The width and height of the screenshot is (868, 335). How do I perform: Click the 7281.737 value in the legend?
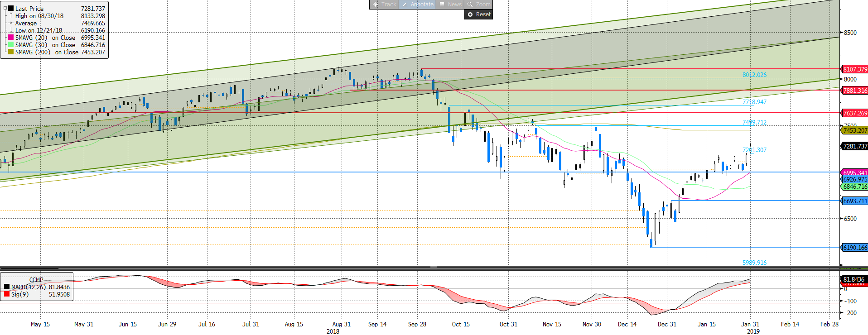pos(93,9)
